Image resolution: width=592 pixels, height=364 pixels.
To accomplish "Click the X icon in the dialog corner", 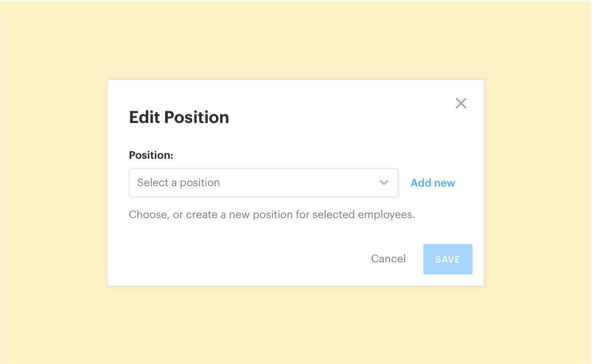I will (461, 103).
